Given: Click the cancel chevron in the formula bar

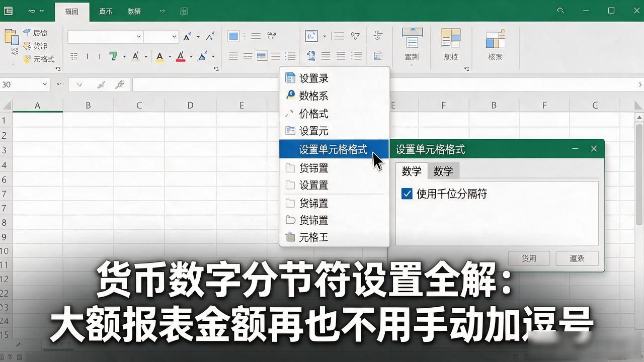Looking at the screenshot, I should click(x=79, y=84).
